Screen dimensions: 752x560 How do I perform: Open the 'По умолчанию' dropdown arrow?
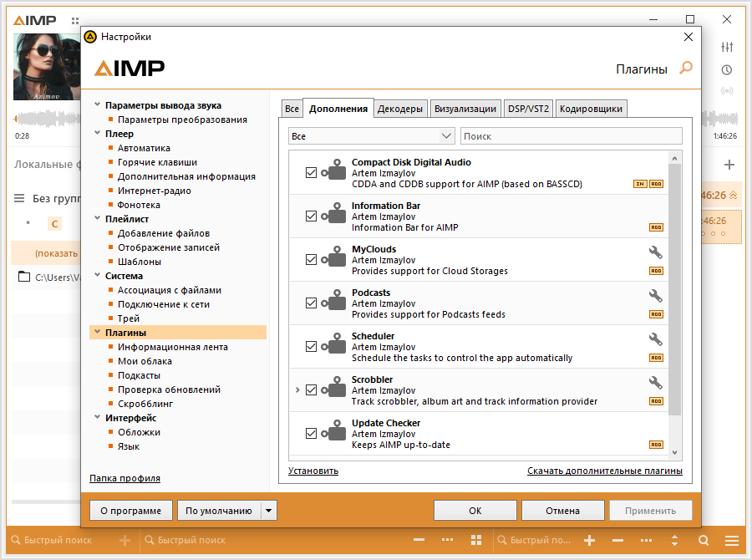[268, 511]
